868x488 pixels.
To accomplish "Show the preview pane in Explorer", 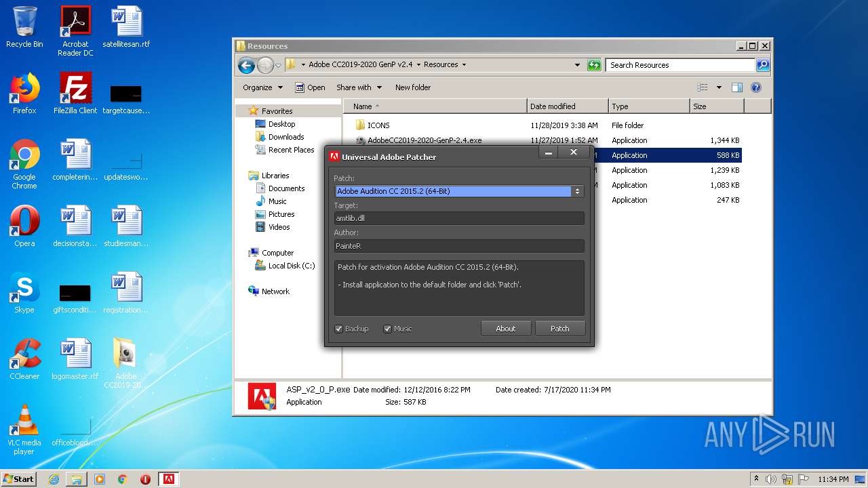I will pyautogui.click(x=737, y=87).
